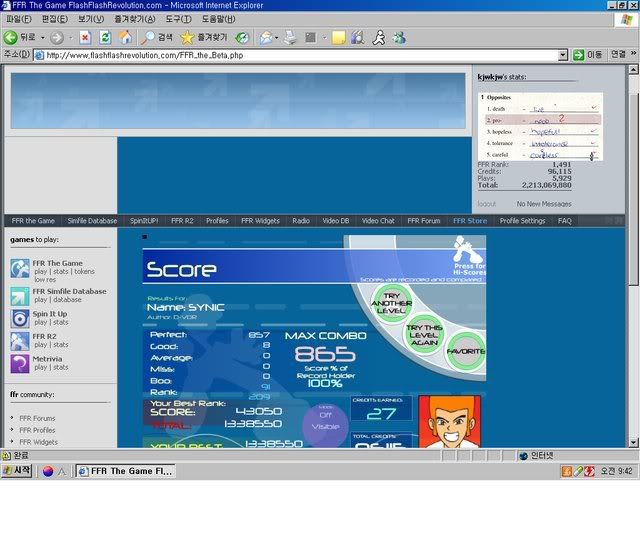This screenshot has width=640, height=539.
Task: Click the logout link under stats
Action: (x=486, y=203)
